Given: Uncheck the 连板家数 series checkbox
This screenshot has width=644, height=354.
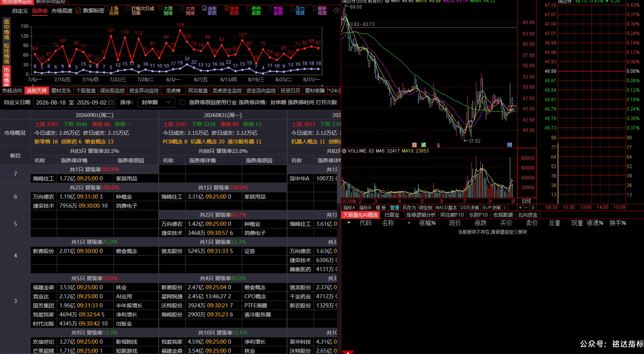Looking at the screenshot, I should (204, 8).
